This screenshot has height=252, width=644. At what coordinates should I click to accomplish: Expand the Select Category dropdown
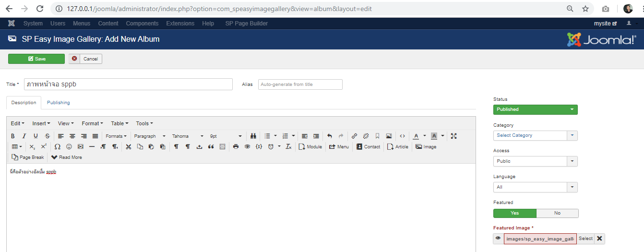coord(535,135)
